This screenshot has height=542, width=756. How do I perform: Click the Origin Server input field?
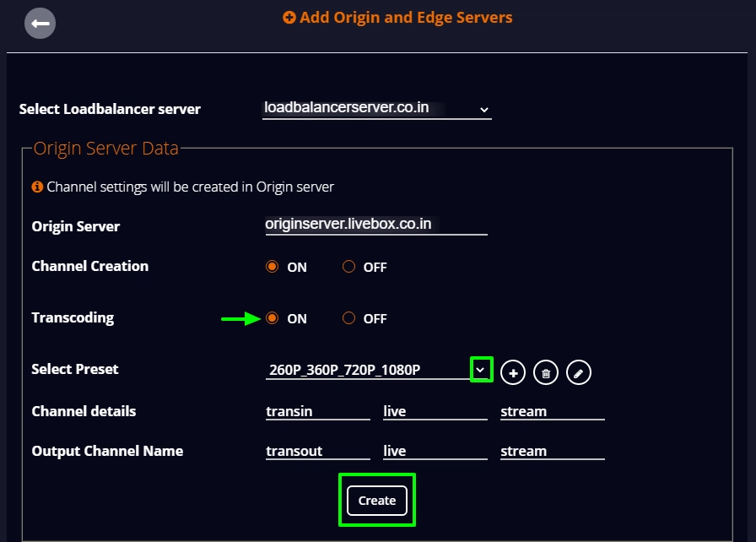point(376,225)
